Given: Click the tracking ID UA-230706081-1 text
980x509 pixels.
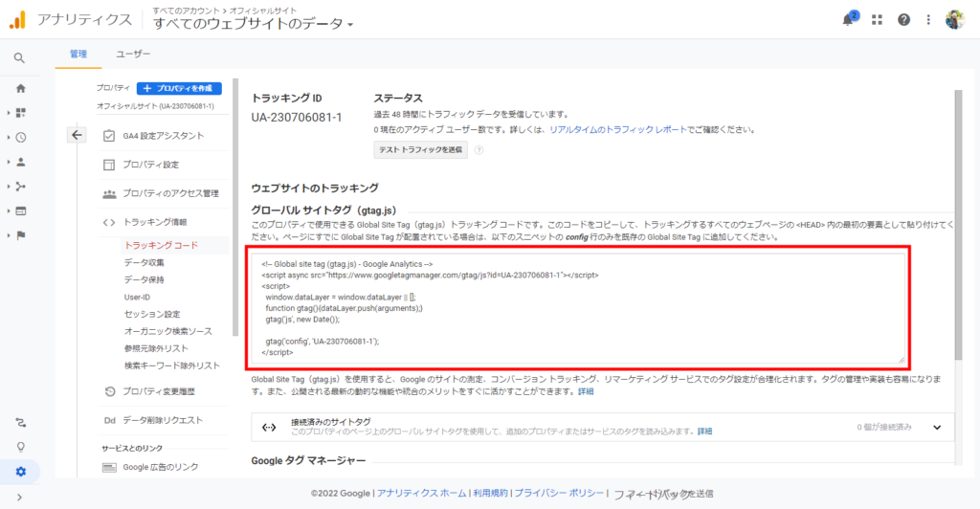Looking at the screenshot, I should pyautogui.click(x=297, y=118).
